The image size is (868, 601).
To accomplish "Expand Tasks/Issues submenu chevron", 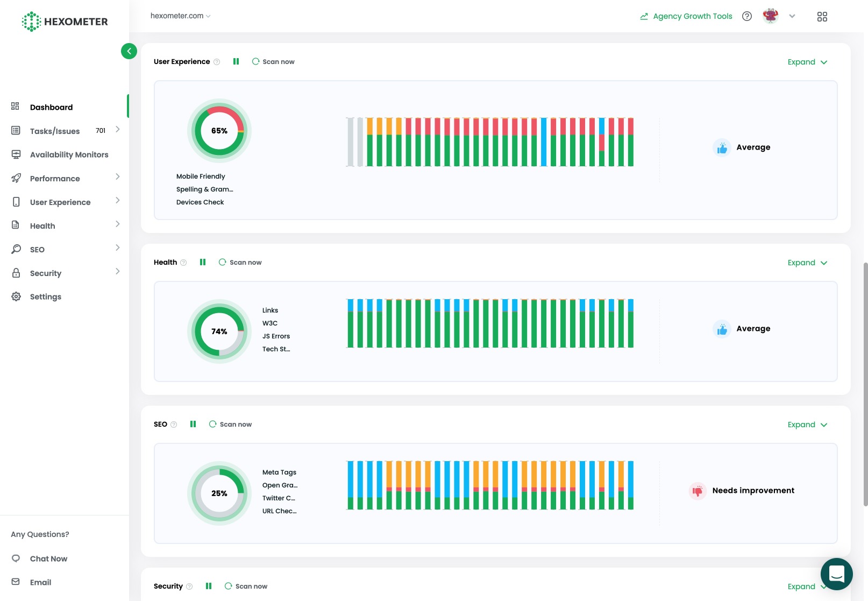I will coord(117,130).
